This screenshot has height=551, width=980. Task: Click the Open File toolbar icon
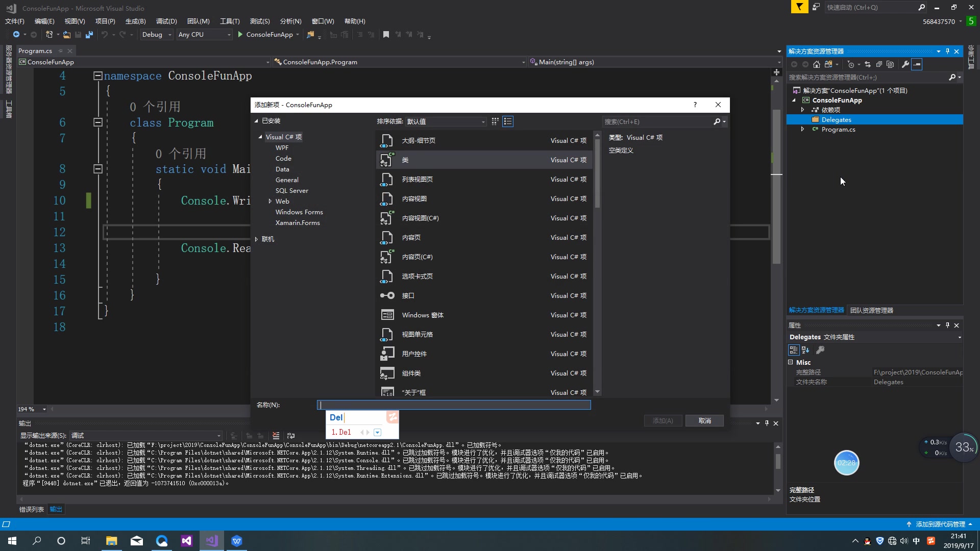[x=67, y=34]
